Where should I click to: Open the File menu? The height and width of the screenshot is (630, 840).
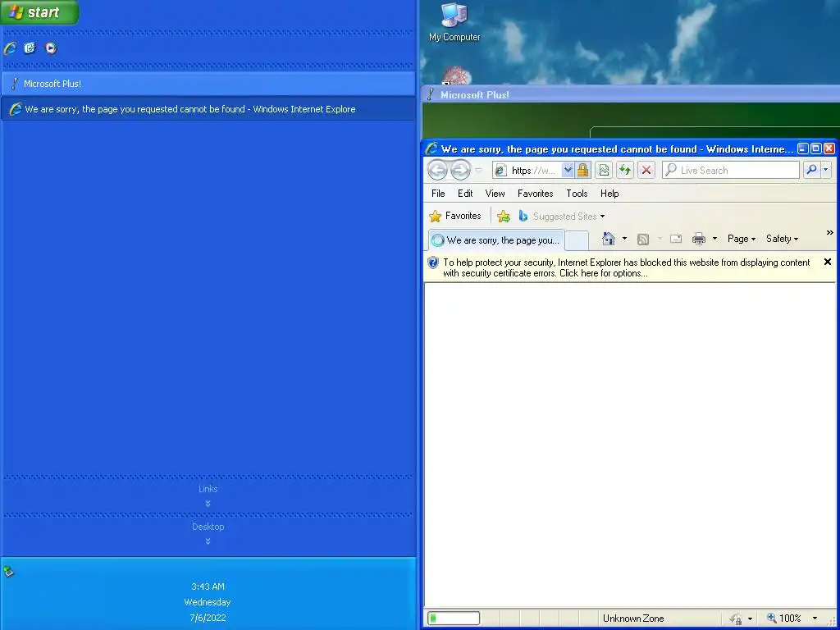point(438,194)
